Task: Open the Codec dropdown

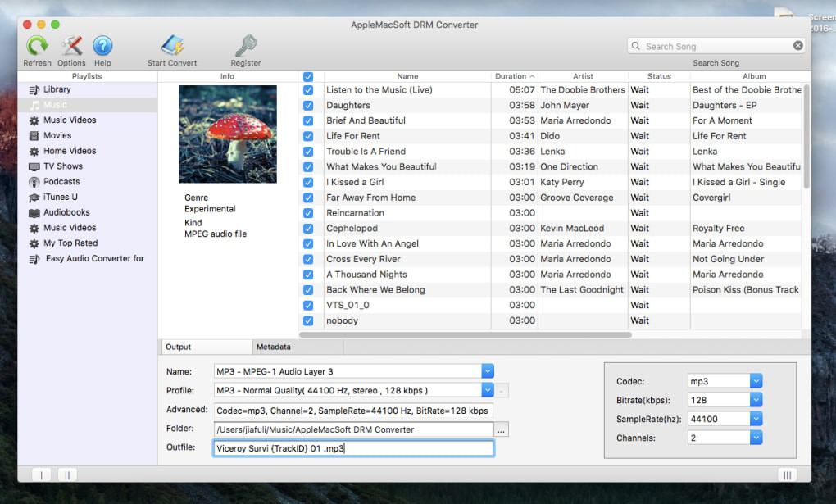Action: [756, 381]
